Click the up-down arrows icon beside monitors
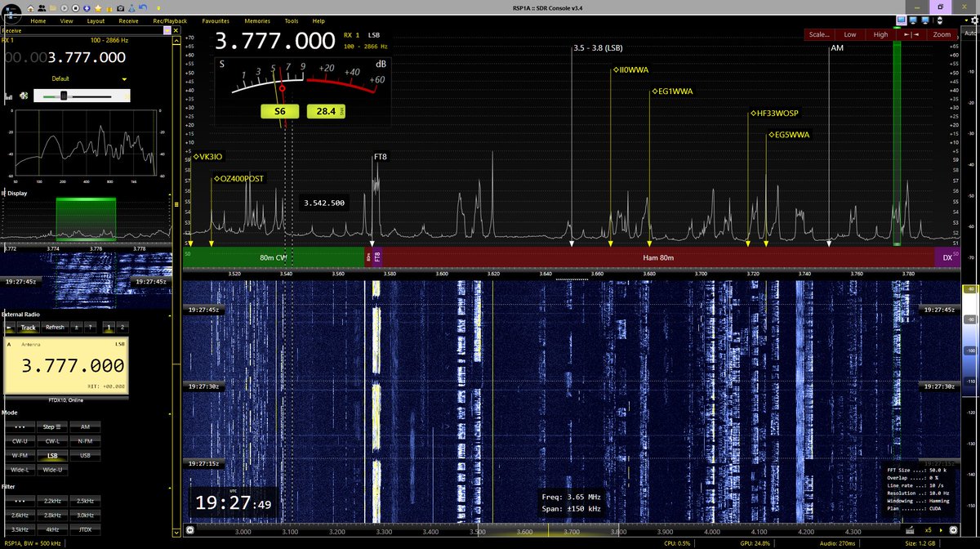 tap(939, 20)
